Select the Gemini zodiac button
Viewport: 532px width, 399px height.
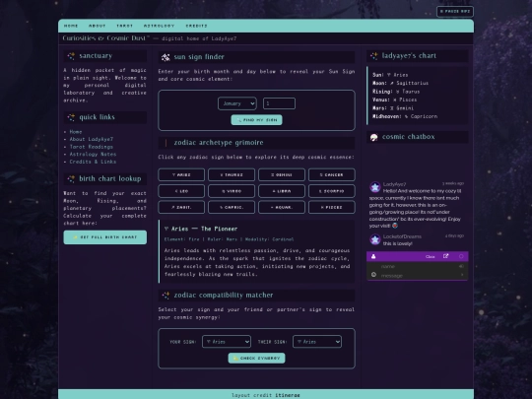click(282, 174)
